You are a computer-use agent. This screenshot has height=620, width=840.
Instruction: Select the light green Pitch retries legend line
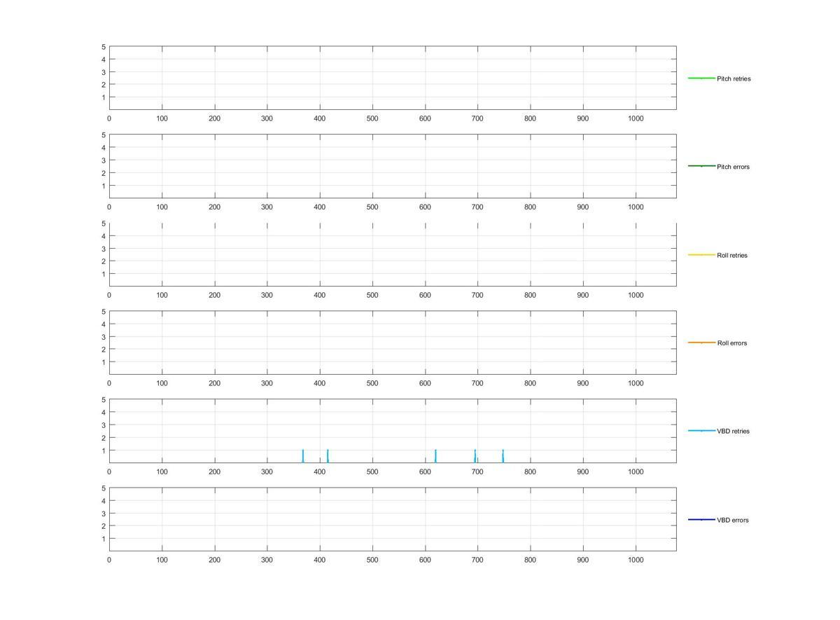701,78
